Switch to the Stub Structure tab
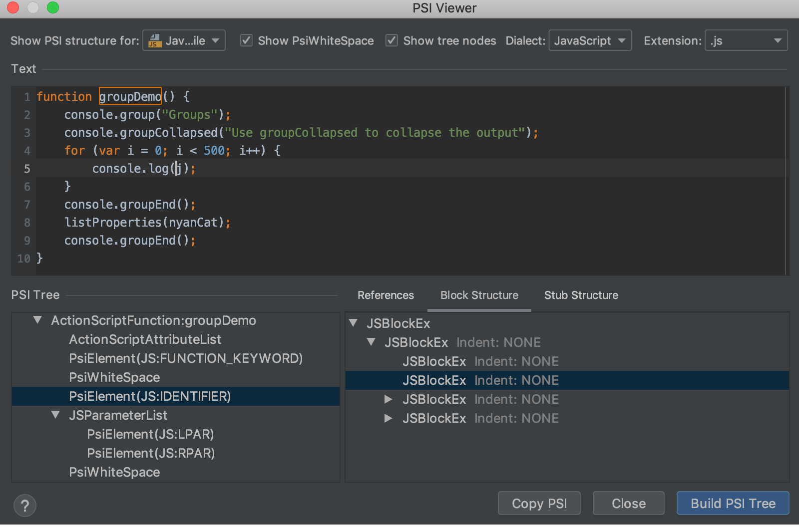 [x=581, y=295]
